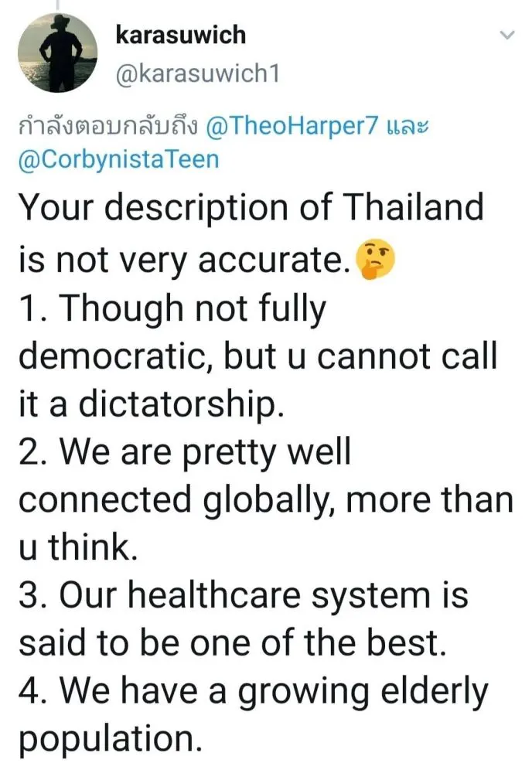
Task: Open the karasuwich display name
Action: click(179, 34)
